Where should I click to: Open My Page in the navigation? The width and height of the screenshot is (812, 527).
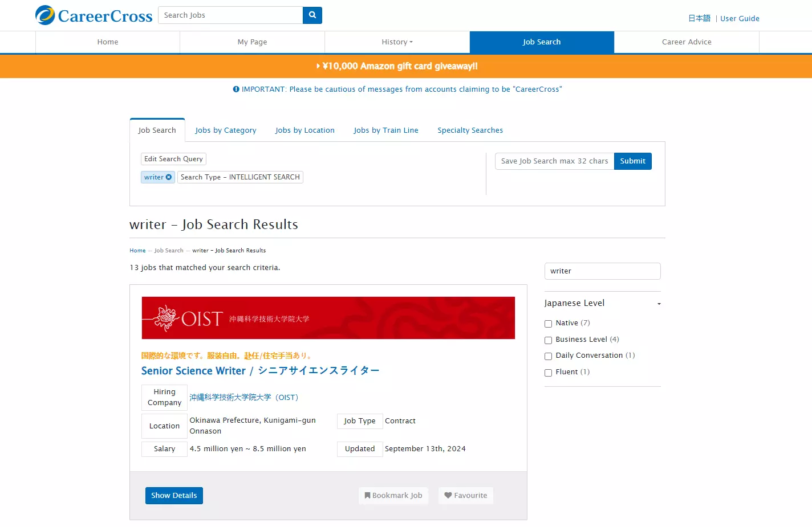pyautogui.click(x=252, y=42)
